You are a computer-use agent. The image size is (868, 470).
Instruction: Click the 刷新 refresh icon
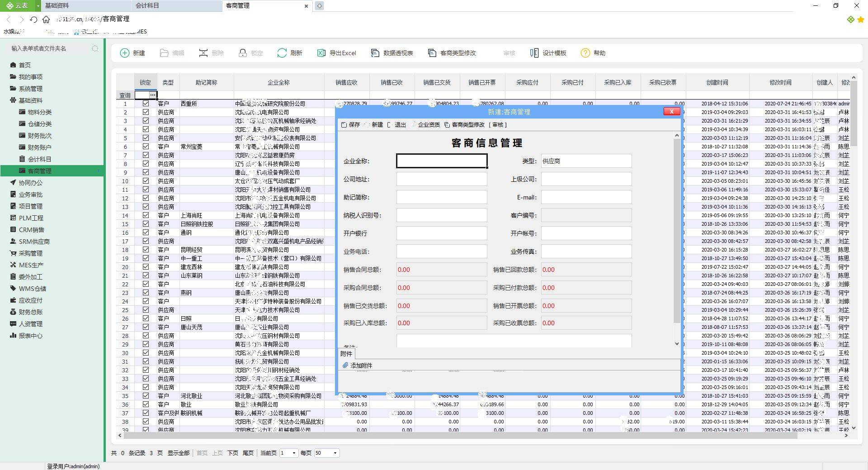(282, 53)
